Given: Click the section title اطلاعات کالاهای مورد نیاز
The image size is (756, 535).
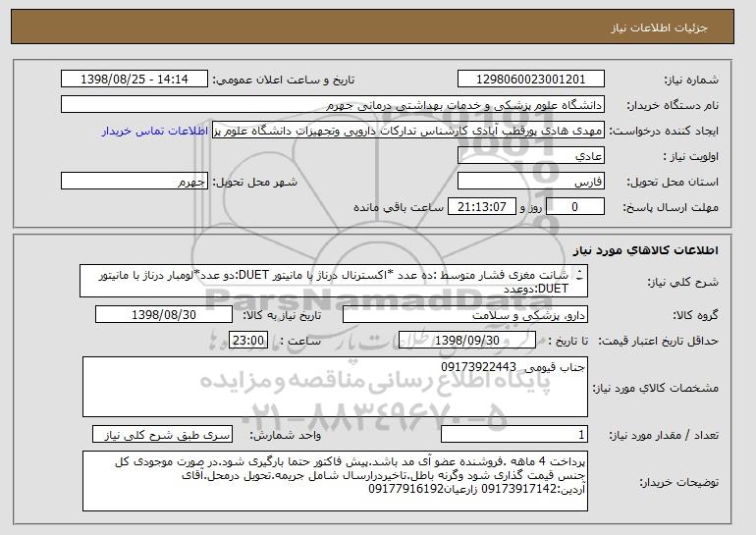Looking at the screenshot, I should coord(646,249).
